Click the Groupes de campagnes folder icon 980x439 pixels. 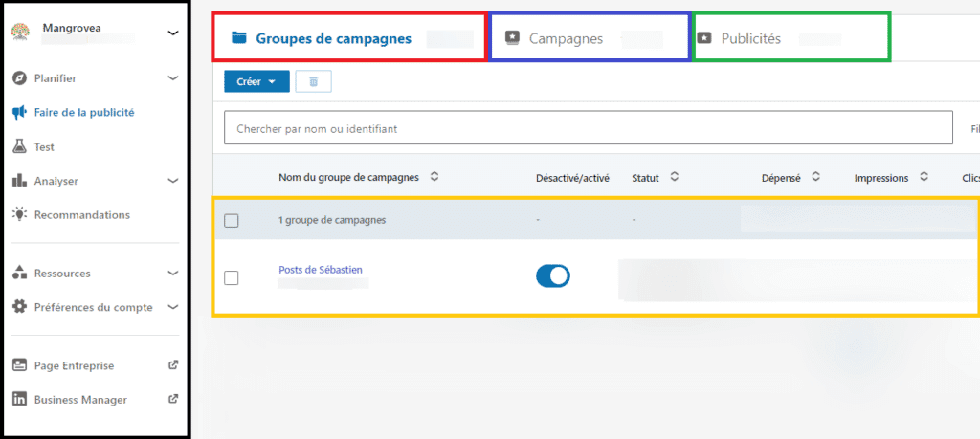(238, 38)
